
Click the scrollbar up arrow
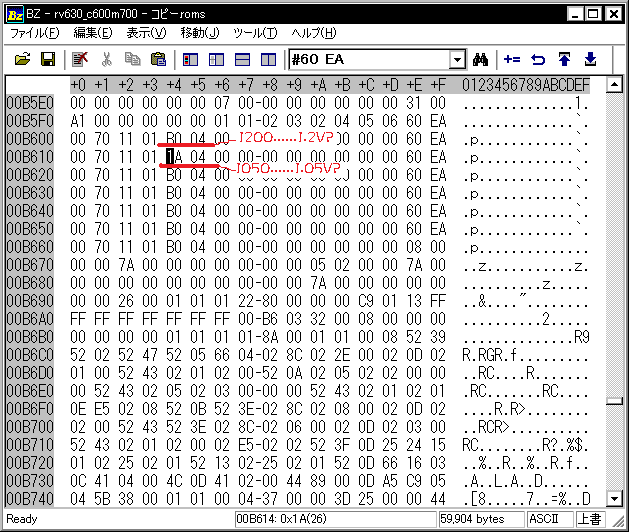[614, 84]
